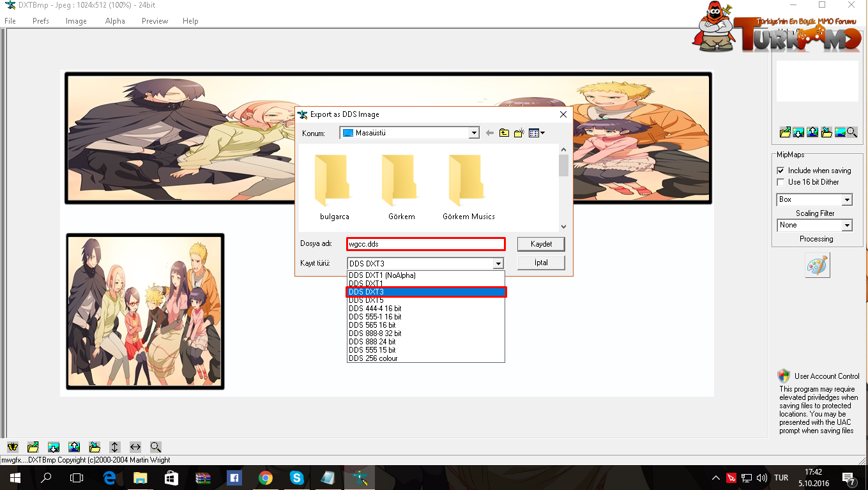
Task: Open the Help menu
Action: pos(190,21)
